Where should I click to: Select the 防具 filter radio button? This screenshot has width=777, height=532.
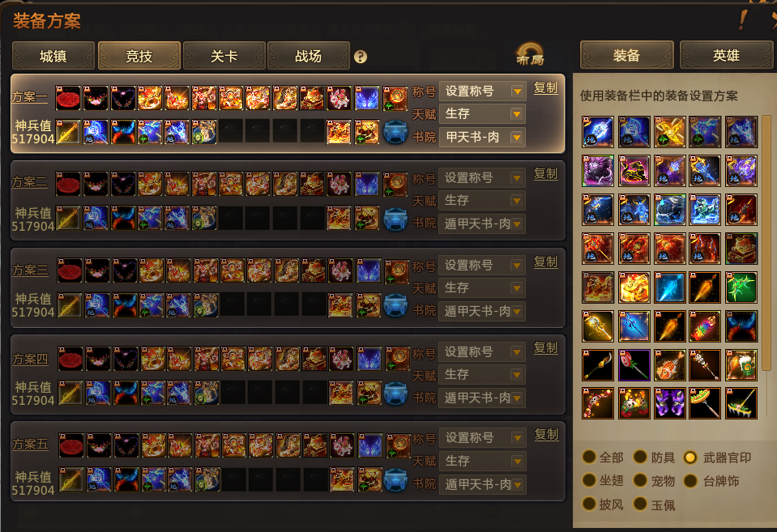(x=641, y=457)
